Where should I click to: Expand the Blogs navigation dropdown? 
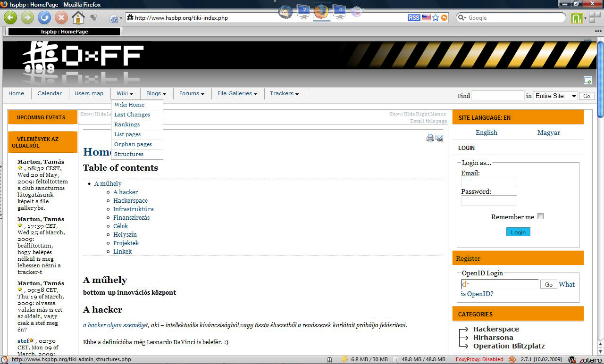click(x=156, y=94)
